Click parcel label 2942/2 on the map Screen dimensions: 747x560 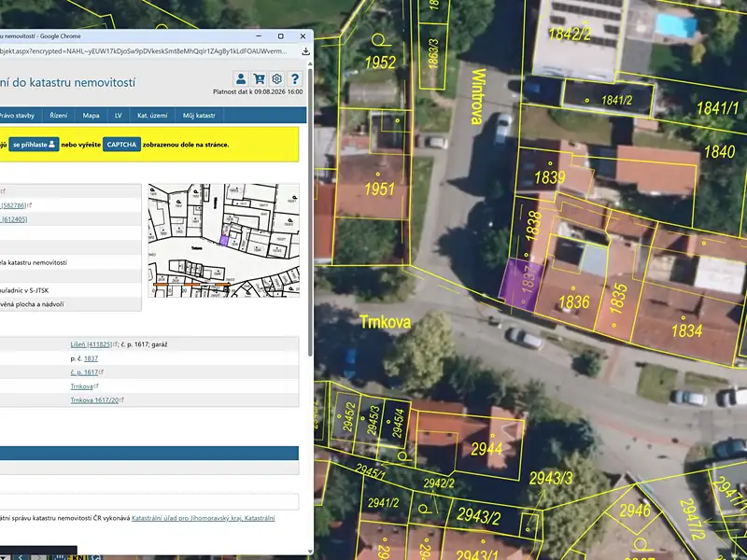point(439,483)
